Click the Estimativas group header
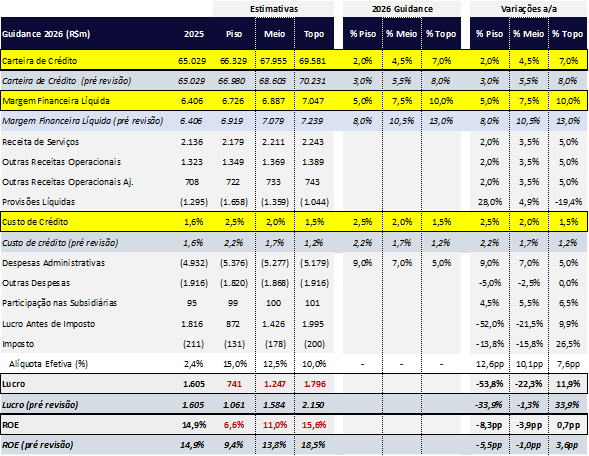 [x=274, y=9]
